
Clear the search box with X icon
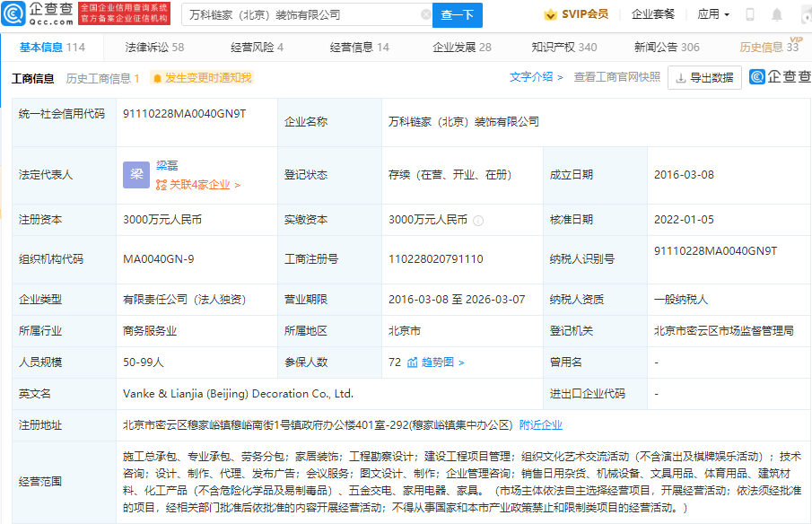(x=425, y=15)
